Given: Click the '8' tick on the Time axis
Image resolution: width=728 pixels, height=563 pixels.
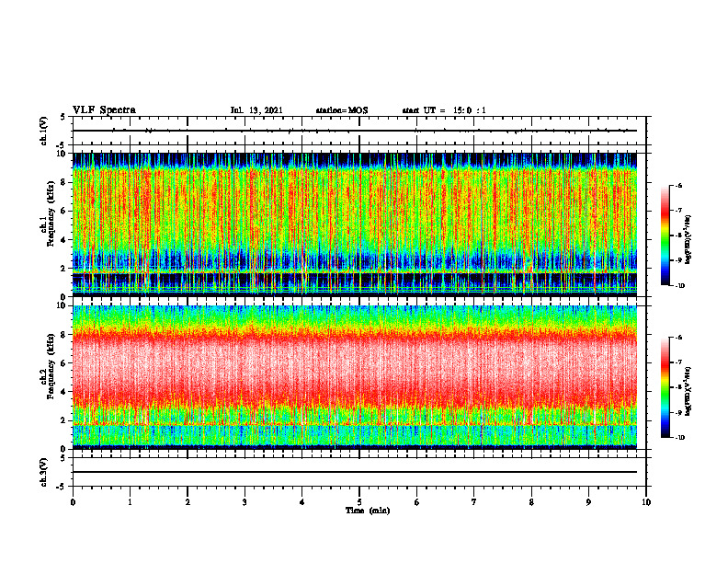Looking at the screenshot, I should [x=531, y=502].
